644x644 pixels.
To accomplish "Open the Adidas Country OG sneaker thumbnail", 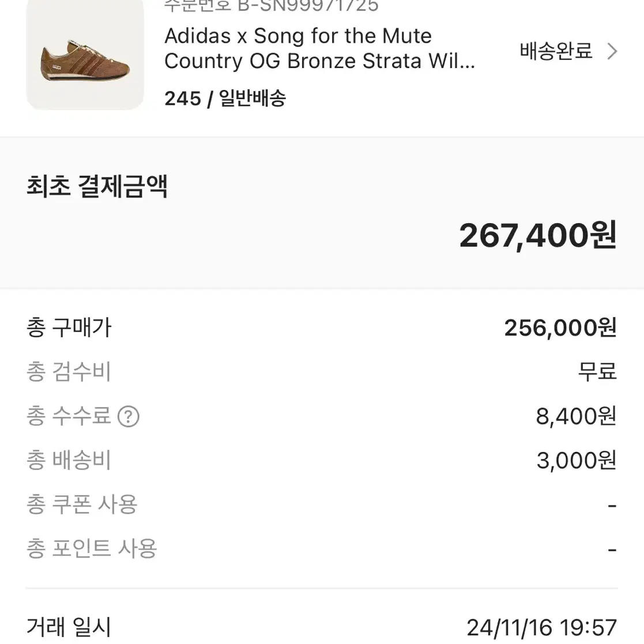I will tap(85, 54).
